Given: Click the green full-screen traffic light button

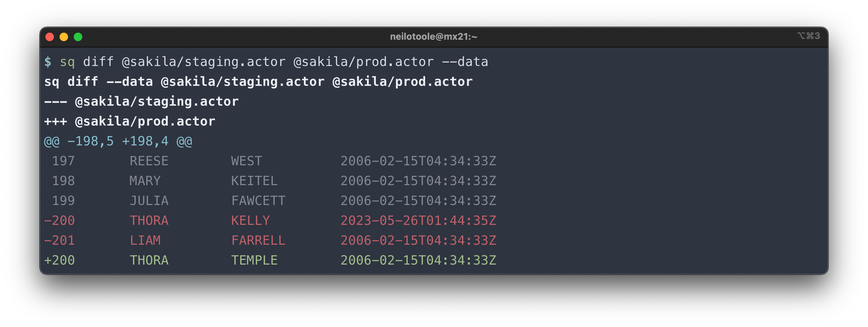Looking at the screenshot, I should [x=78, y=36].
